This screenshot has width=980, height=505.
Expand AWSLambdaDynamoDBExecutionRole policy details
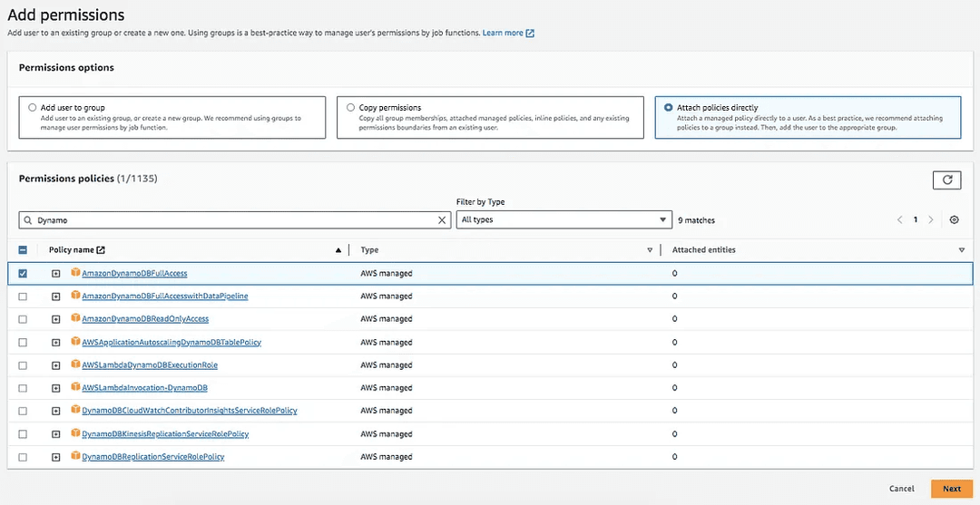[55, 365]
